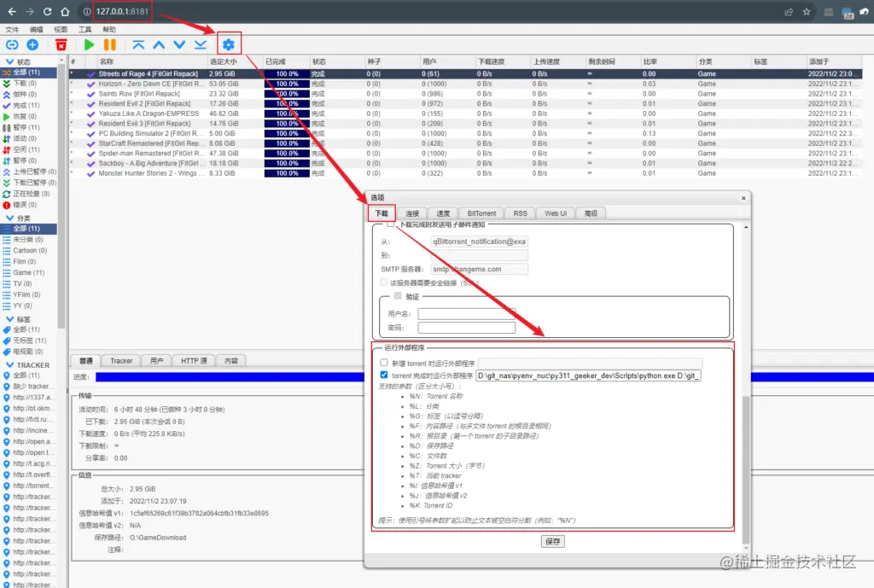Move torrent to top of queue icon
Screen dimensions: 874x588
click(x=139, y=45)
